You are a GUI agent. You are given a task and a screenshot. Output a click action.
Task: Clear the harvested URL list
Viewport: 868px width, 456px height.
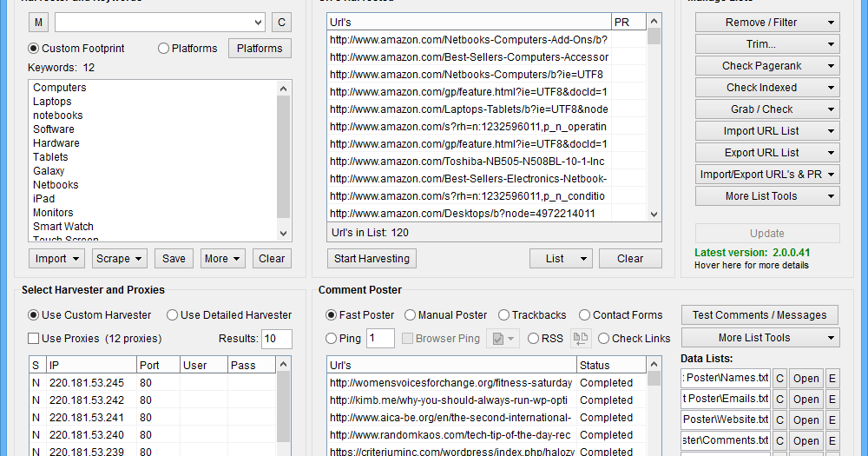(x=630, y=259)
